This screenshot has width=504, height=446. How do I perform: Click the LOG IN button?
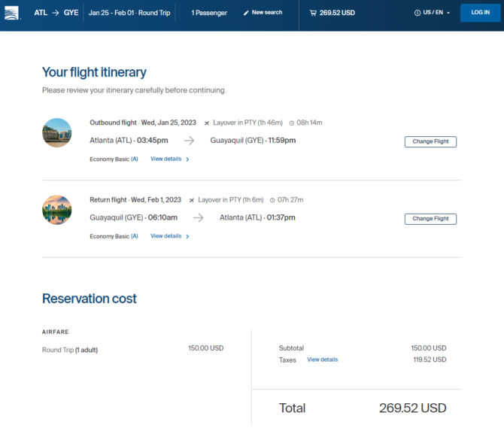[480, 13]
